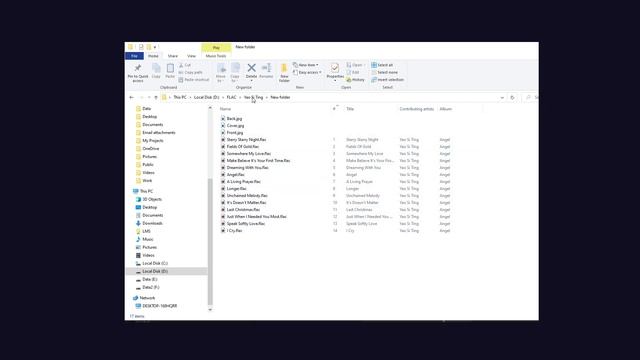Sort by Album column header
This screenshot has height=360, width=640.
tap(446, 109)
